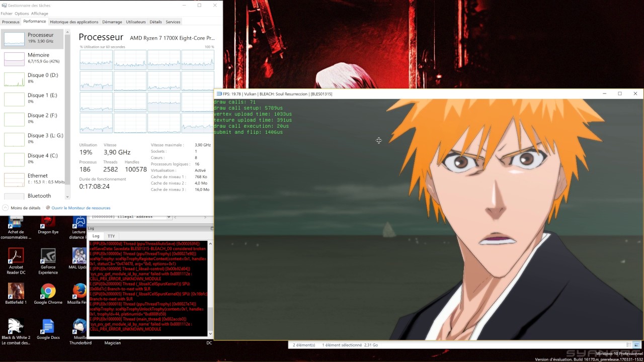
Task: Select Disque 4 (C:) in the sidebar
Action: pyautogui.click(x=33, y=159)
